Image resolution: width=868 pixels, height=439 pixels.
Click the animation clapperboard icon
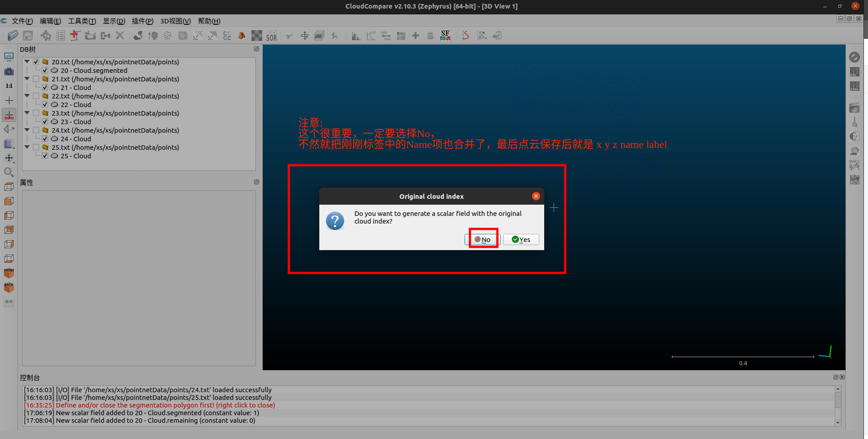tap(855, 108)
